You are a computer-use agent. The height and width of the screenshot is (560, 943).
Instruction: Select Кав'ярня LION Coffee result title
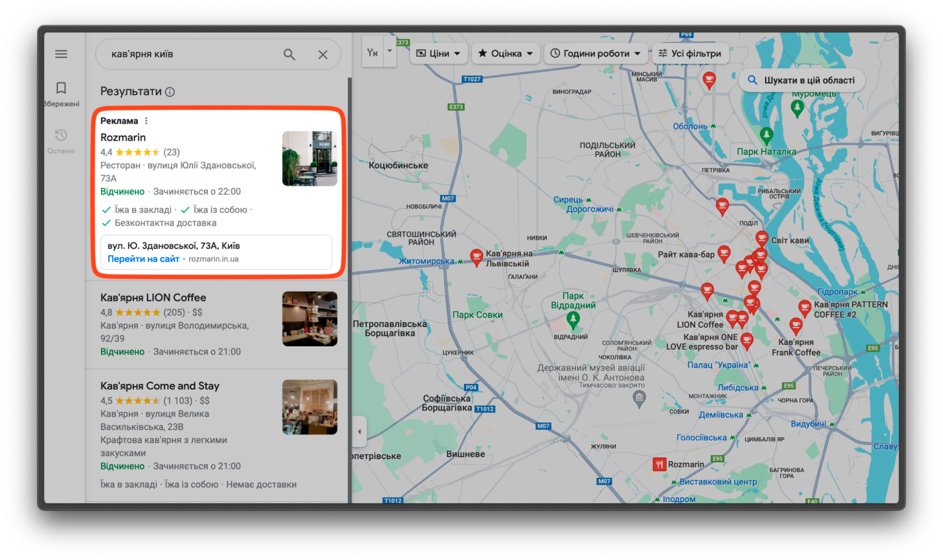(x=153, y=298)
